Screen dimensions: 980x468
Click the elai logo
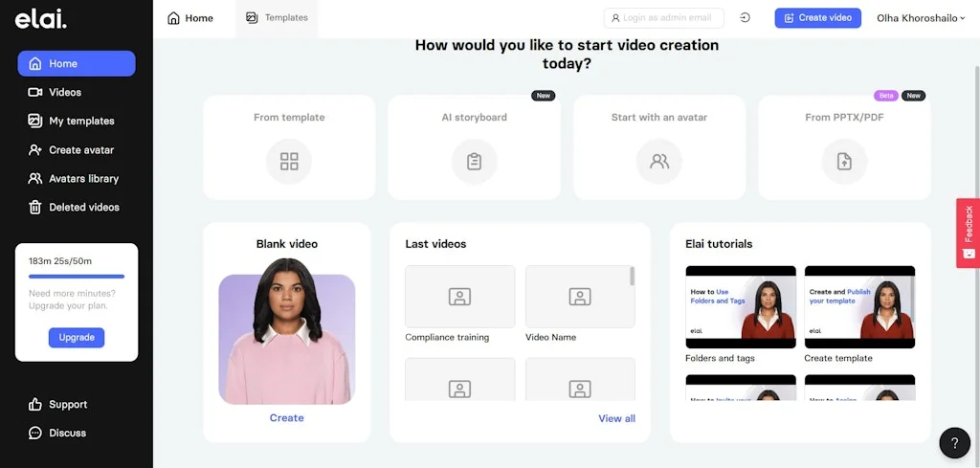coord(40,20)
